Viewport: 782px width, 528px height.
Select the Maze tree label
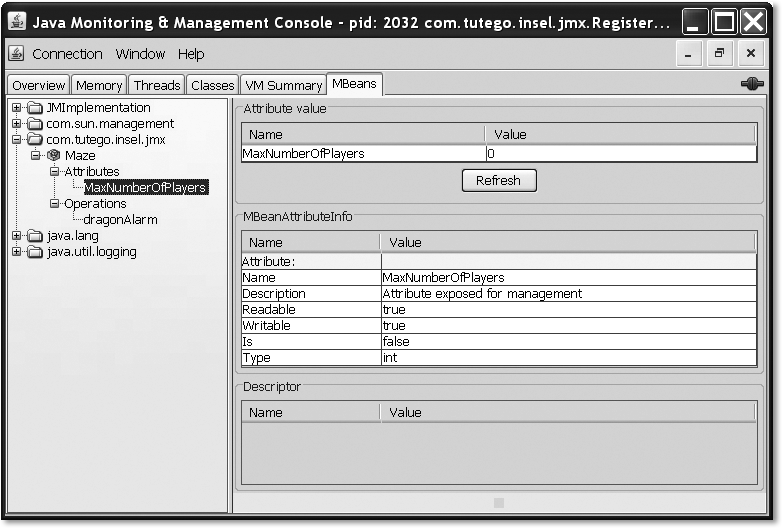(x=80, y=156)
